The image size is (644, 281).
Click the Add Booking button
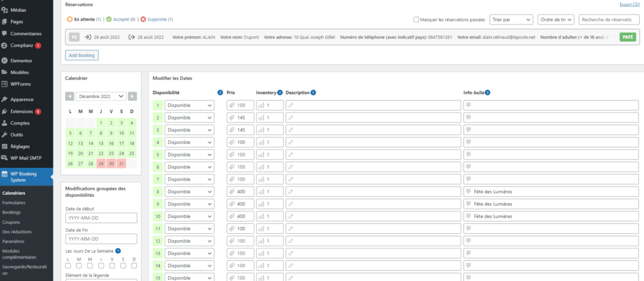click(x=82, y=55)
